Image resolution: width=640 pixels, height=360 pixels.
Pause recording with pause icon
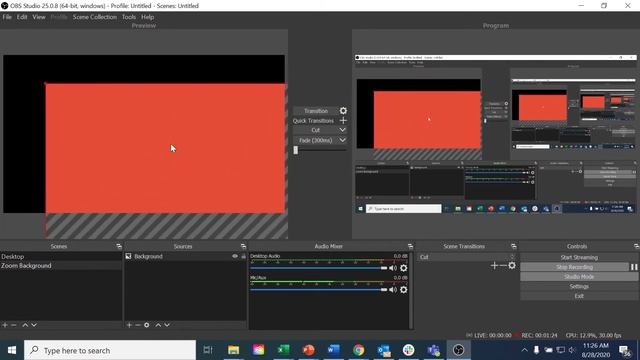click(634, 267)
